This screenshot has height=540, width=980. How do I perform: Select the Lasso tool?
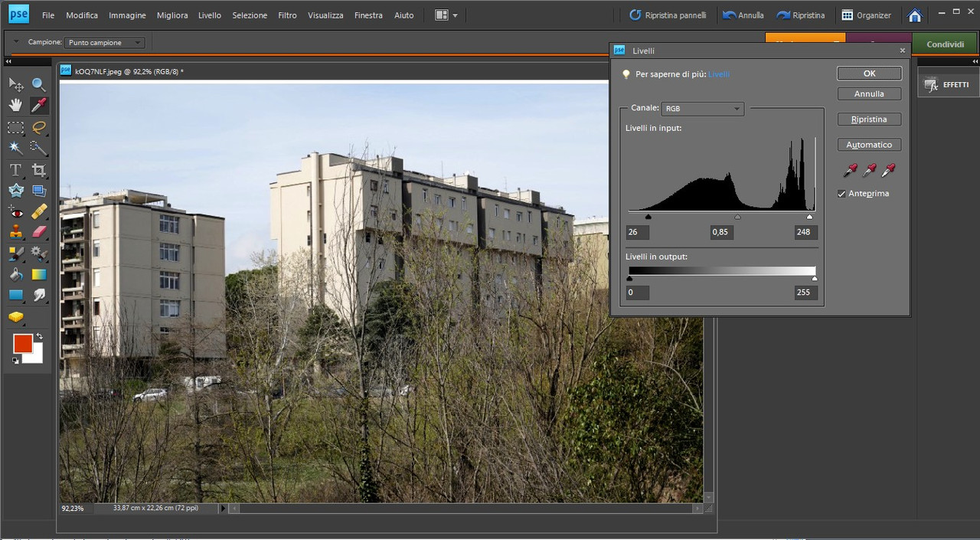pyautogui.click(x=39, y=127)
